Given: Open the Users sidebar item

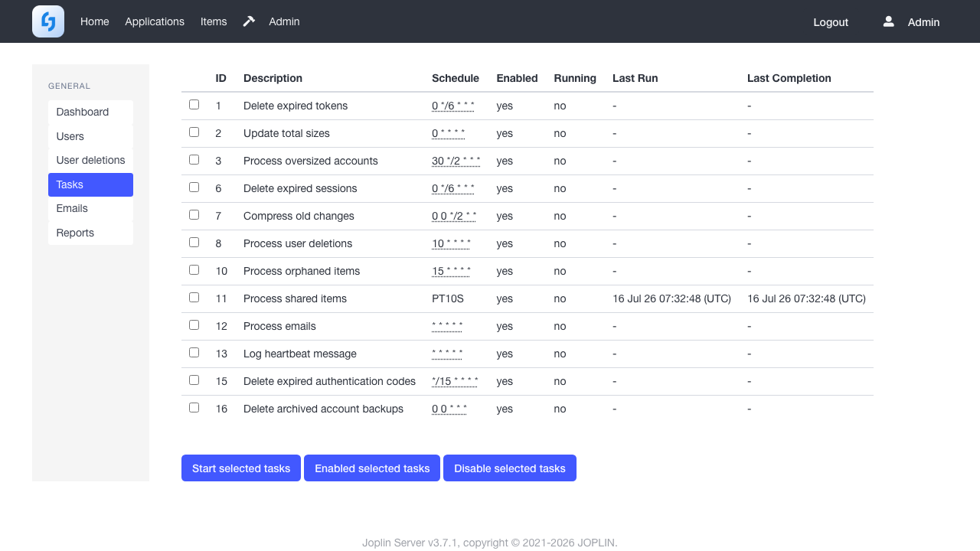Looking at the screenshot, I should [90, 136].
